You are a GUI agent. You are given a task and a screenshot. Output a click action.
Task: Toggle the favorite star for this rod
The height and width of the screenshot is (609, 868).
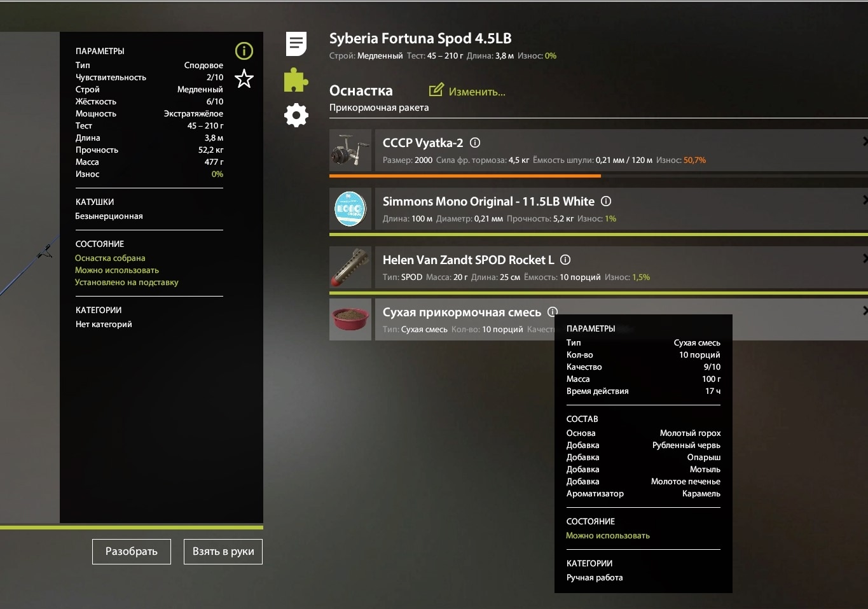pos(244,79)
